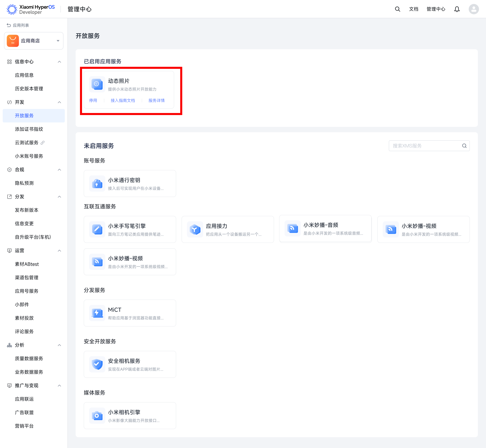Open the notification bell
Viewport: 486px width, 448px height.
(457, 9)
